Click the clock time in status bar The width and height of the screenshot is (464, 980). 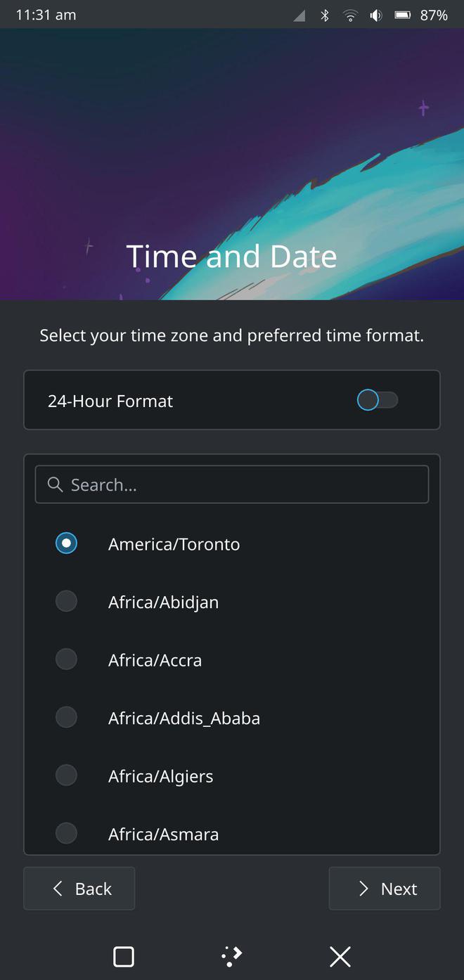(46, 15)
